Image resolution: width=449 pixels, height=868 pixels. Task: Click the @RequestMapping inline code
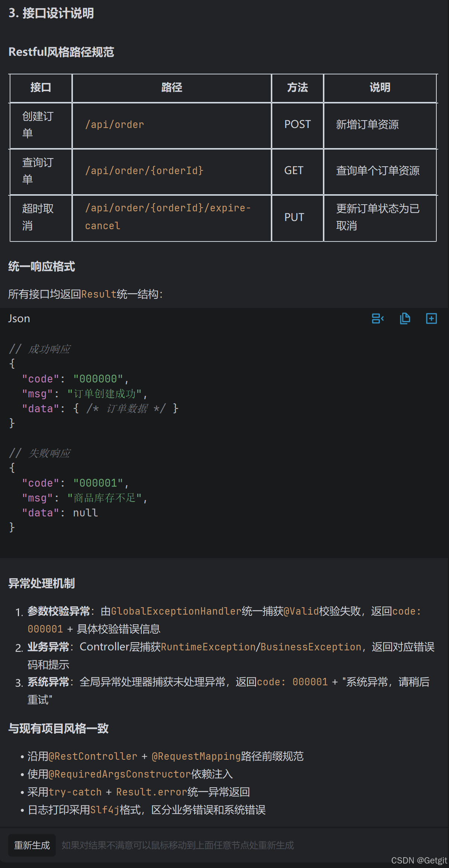(196, 756)
